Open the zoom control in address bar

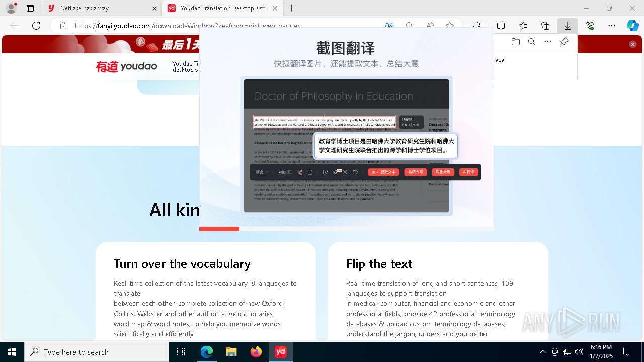(409, 26)
